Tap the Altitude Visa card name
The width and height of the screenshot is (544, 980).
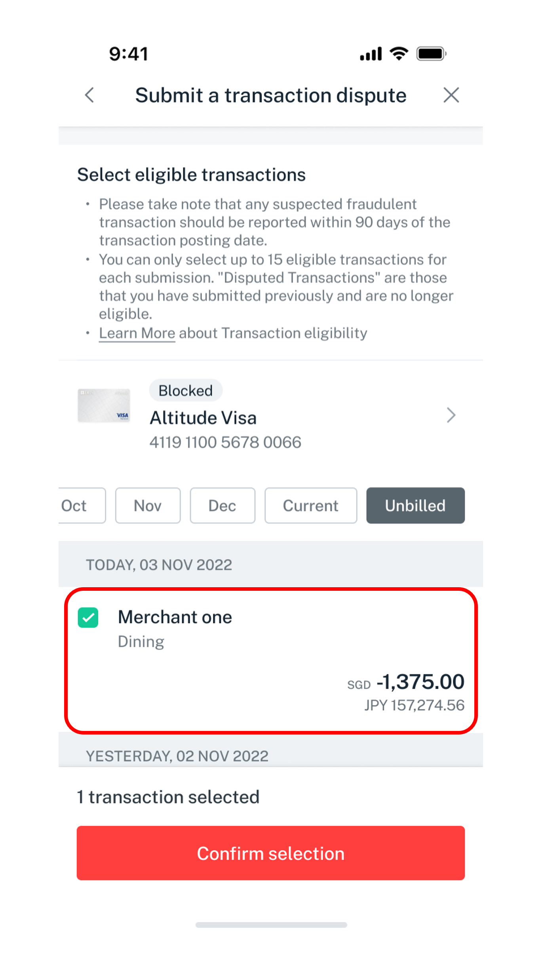[x=203, y=418]
